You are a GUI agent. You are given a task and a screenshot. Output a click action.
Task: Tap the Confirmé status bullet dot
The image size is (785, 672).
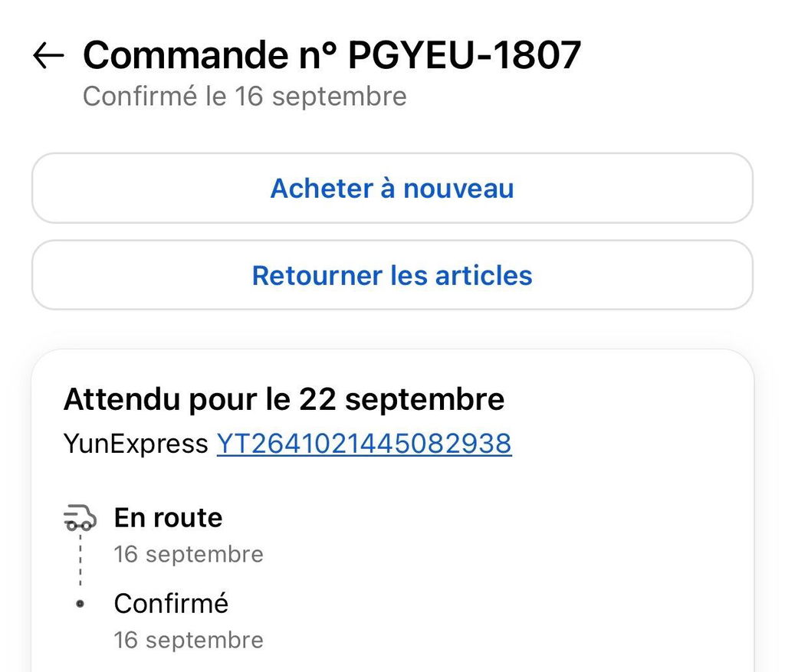[80, 604]
